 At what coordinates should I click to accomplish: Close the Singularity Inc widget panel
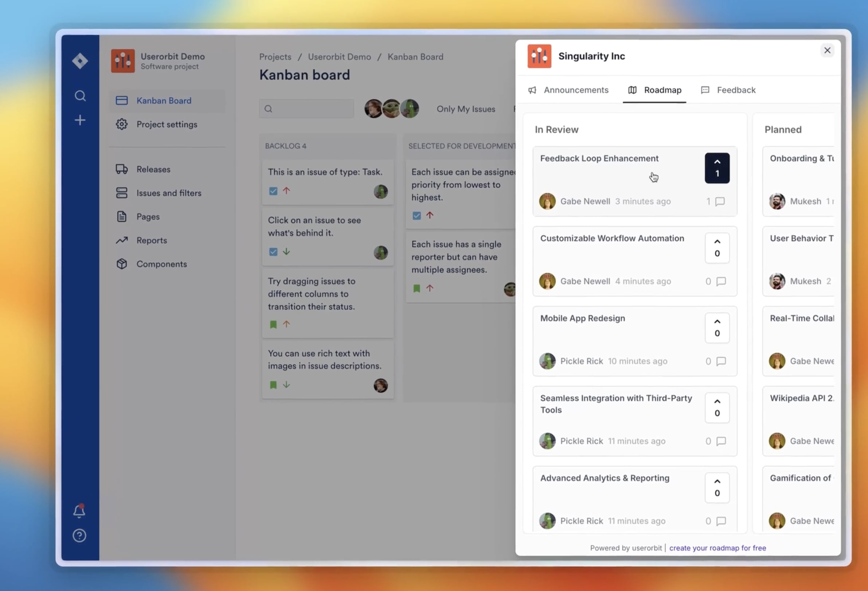click(x=827, y=50)
